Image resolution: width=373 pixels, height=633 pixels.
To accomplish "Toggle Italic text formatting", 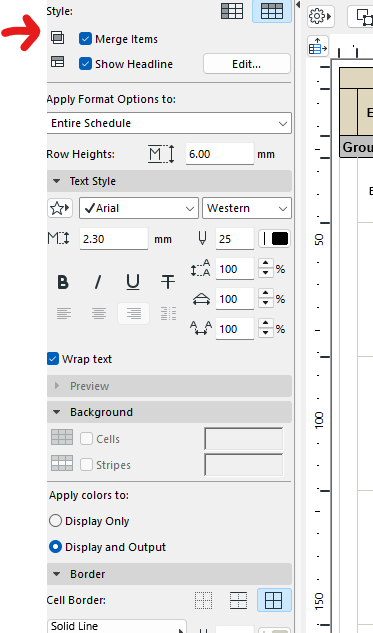I will click(x=98, y=282).
